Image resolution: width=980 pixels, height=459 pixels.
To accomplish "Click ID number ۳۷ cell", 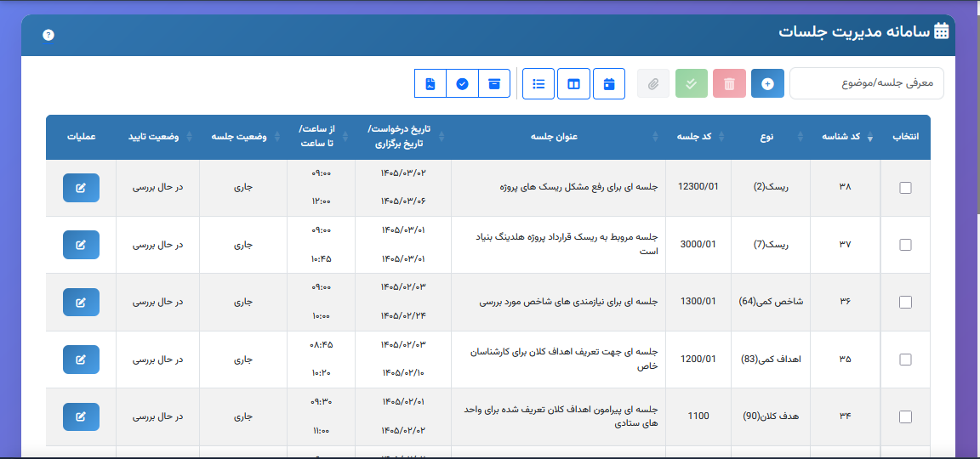I will (x=845, y=246).
